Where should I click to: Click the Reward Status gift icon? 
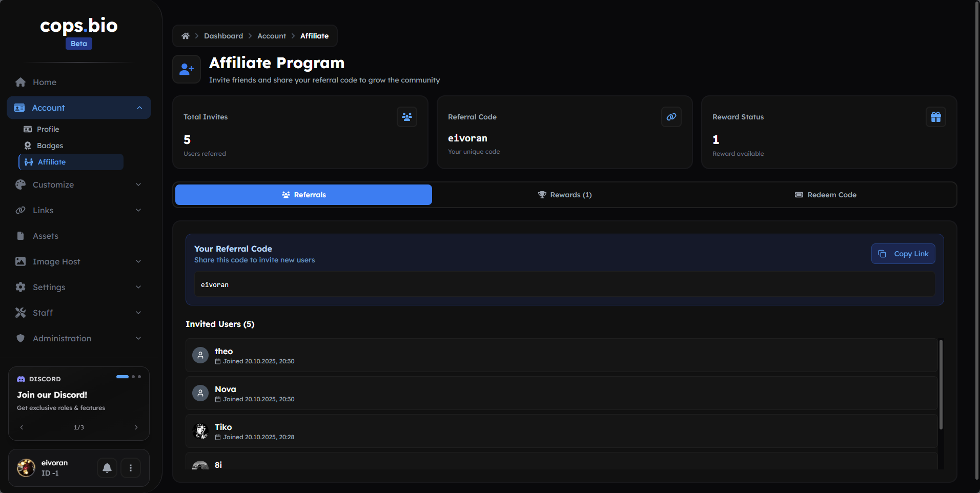tap(935, 117)
